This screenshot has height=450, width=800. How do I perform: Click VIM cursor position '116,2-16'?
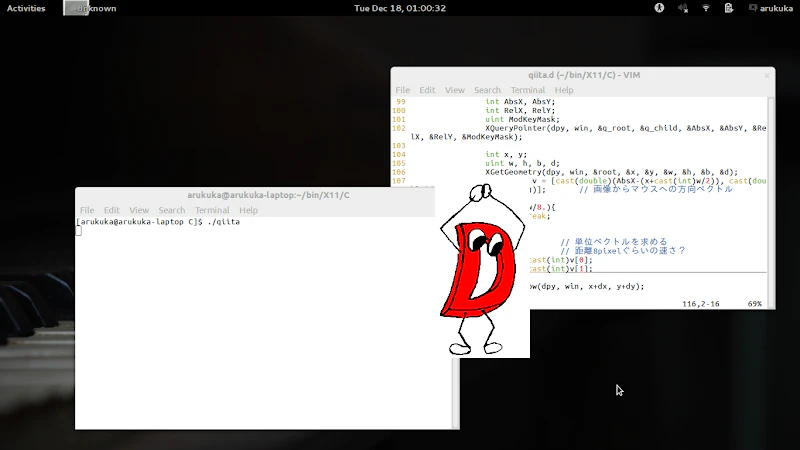point(701,304)
